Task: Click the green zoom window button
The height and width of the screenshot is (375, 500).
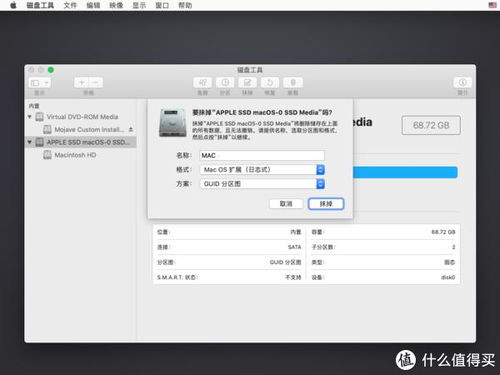Action: point(51,70)
